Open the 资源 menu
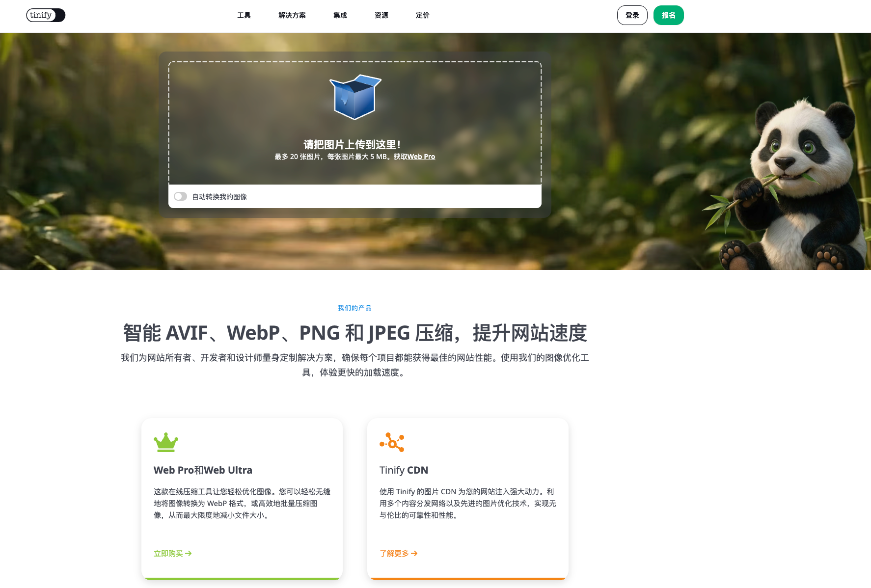 tap(381, 15)
